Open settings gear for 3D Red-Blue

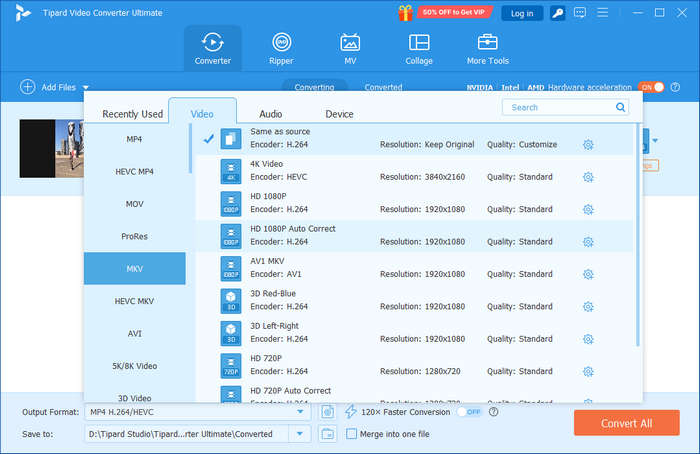588,307
